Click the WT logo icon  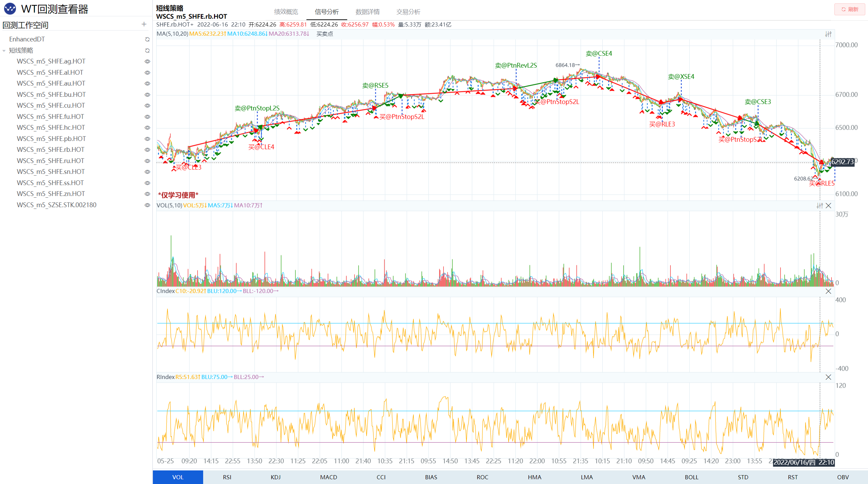[10, 9]
